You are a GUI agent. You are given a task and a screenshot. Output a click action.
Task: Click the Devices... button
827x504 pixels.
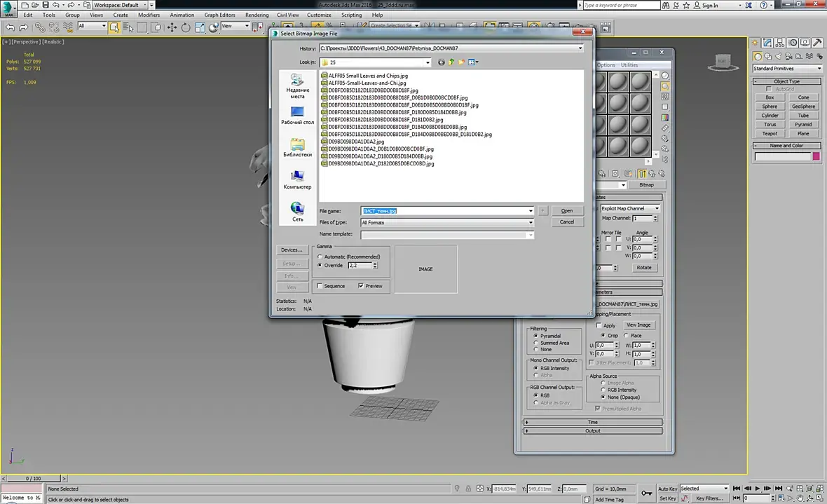click(292, 250)
